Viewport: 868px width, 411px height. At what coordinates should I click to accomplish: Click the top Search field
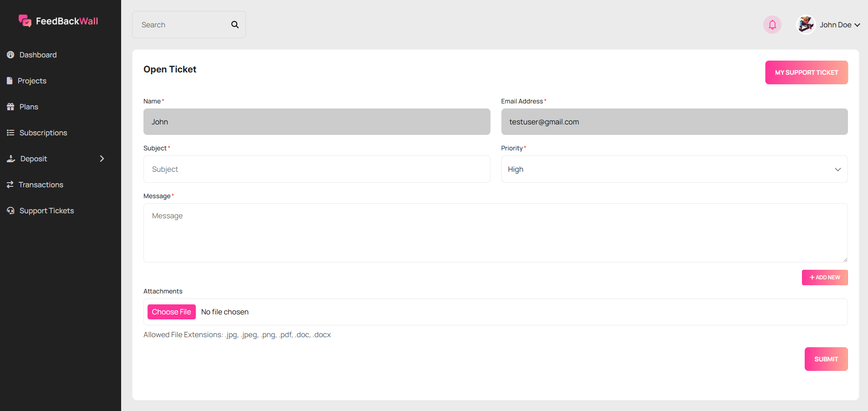[x=182, y=25]
